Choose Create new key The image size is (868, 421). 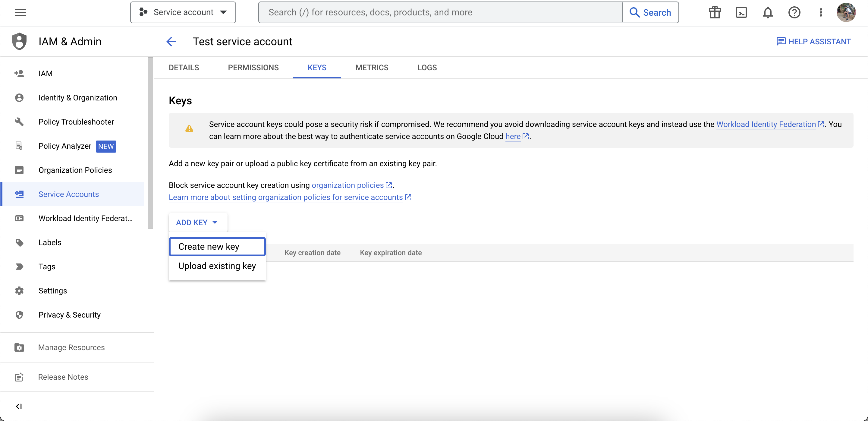(217, 246)
